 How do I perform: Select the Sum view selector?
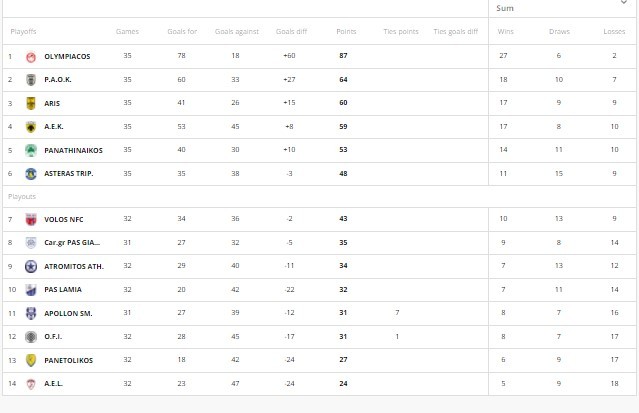pos(562,8)
